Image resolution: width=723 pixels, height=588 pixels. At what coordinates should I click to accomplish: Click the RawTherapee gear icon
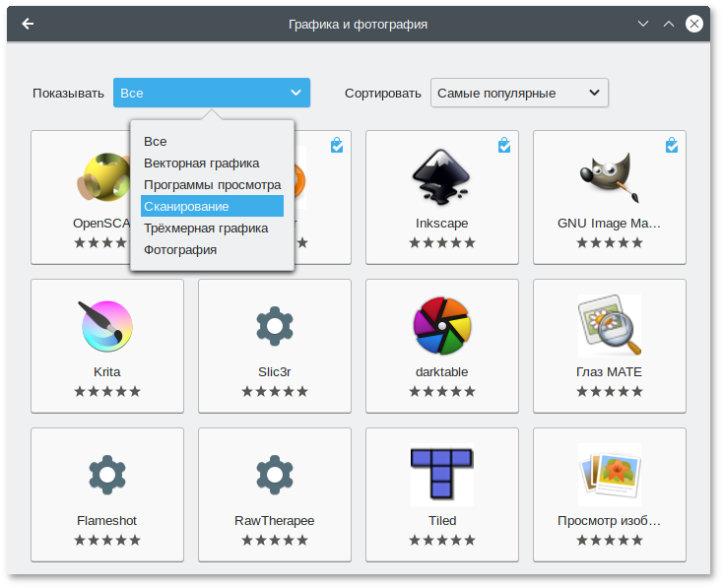(275, 475)
